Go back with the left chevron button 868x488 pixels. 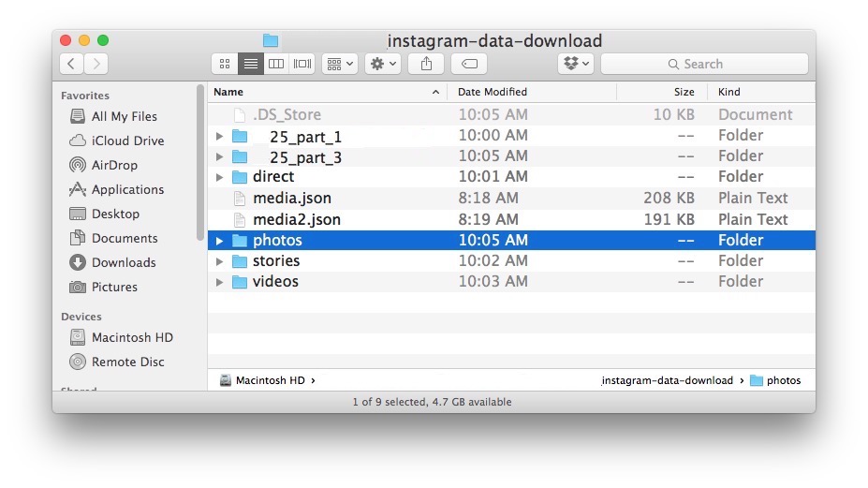coord(71,64)
